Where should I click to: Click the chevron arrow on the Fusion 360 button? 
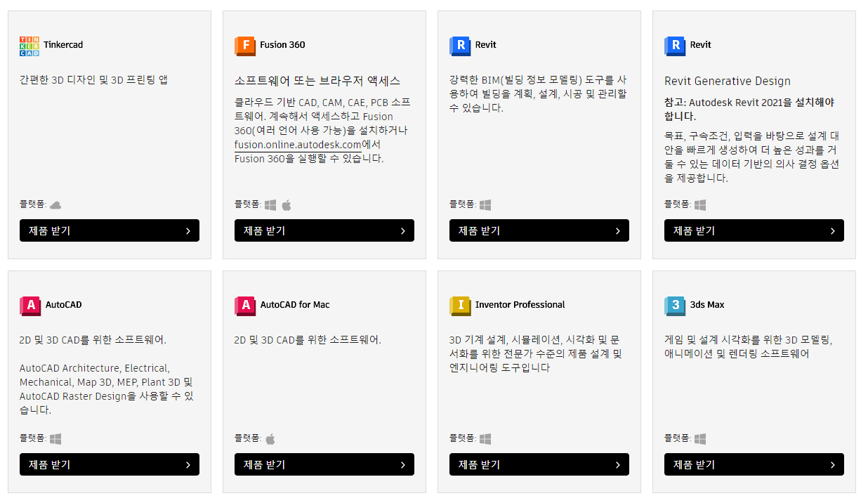click(x=402, y=230)
